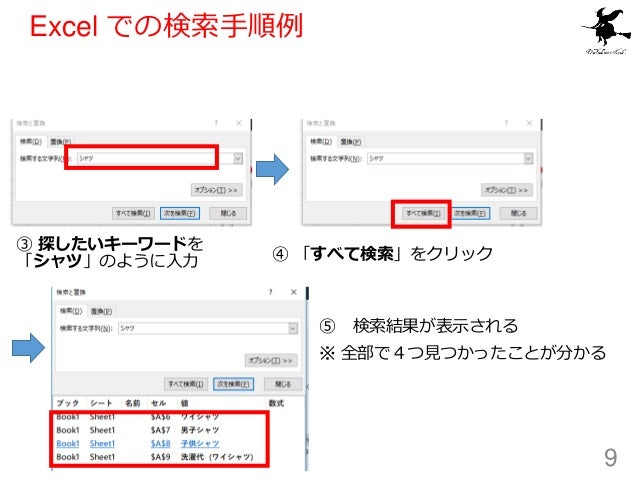
Task: Close the upper-left 検索と置換 dialog via X
Action: tap(239, 123)
